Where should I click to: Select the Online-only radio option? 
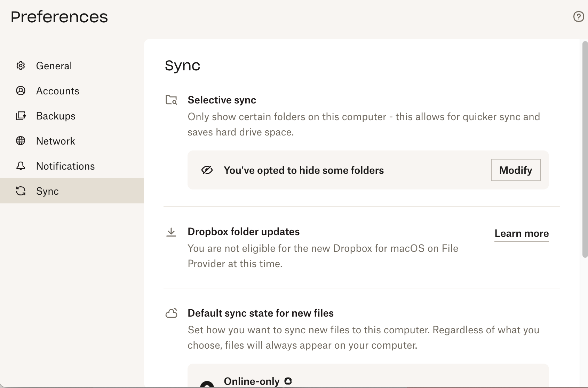point(207,385)
